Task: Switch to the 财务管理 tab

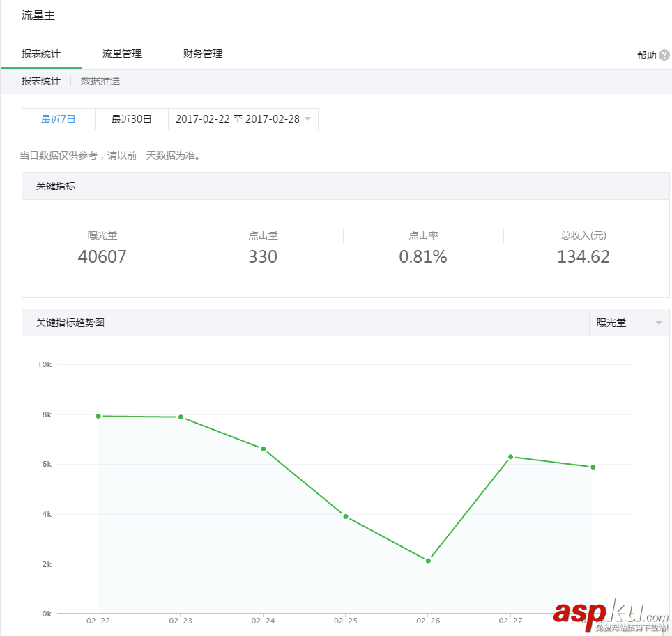Action: pyautogui.click(x=202, y=54)
